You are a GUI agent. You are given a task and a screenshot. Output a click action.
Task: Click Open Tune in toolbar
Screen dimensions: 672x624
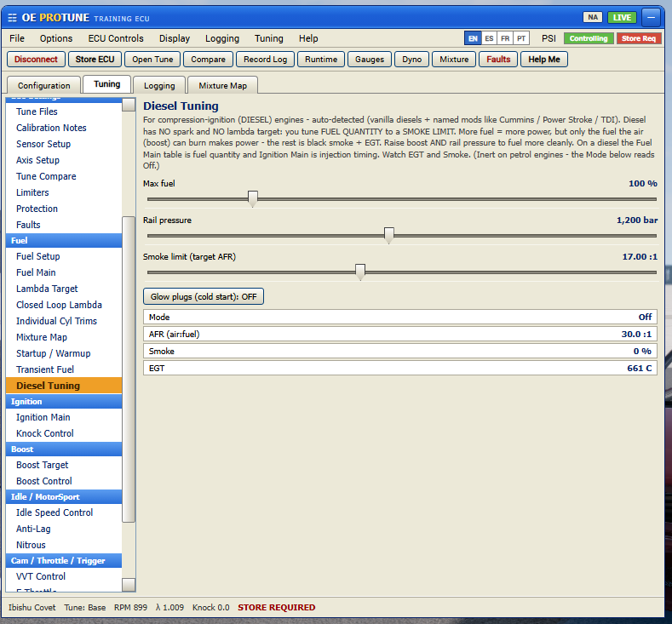click(152, 59)
